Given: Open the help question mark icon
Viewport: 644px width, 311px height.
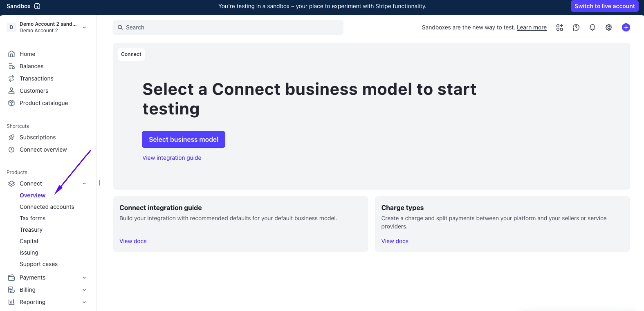Looking at the screenshot, I should (576, 27).
